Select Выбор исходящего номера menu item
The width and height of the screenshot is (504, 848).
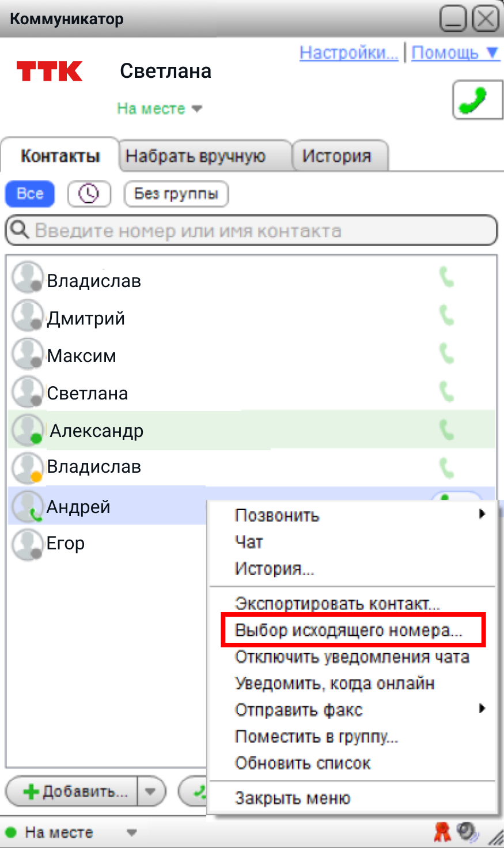[x=348, y=630]
